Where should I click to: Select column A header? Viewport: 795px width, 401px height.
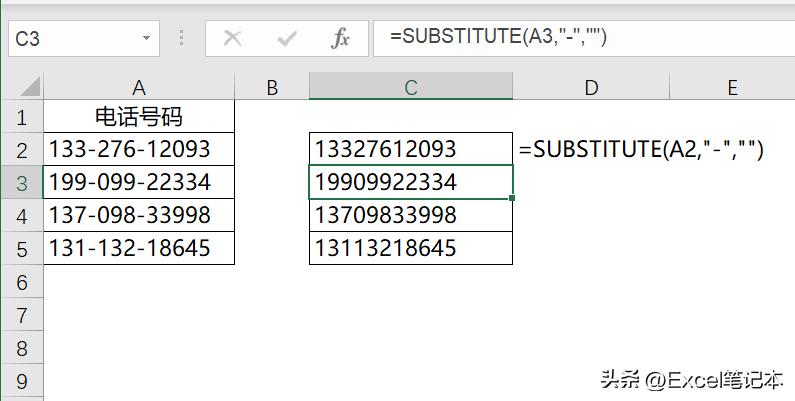click(x=139, y=88)
